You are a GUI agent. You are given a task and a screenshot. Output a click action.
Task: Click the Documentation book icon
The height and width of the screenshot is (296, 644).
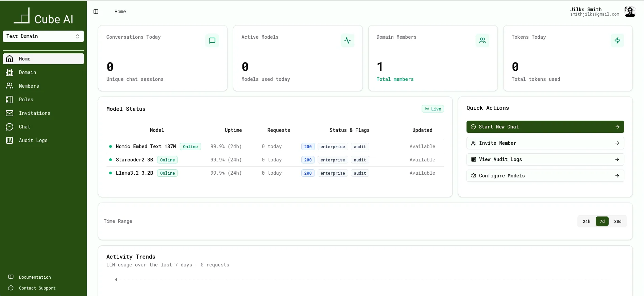coord(11,277)
